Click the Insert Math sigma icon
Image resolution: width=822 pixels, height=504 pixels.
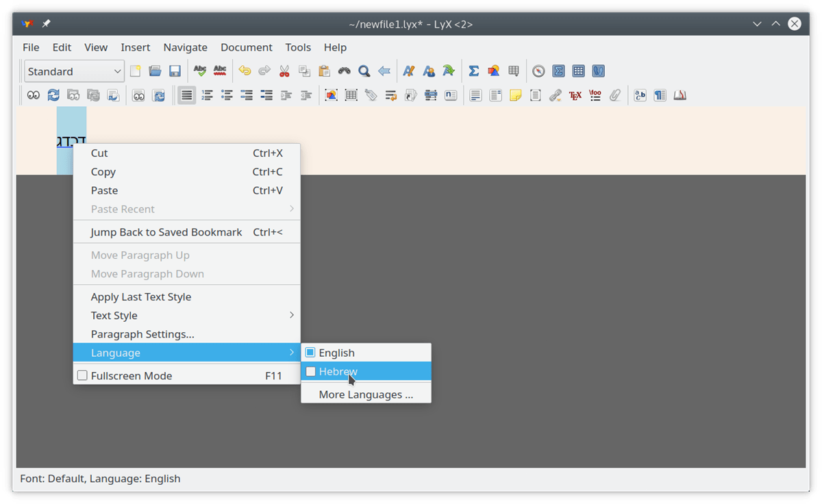[x=473, y=71]
